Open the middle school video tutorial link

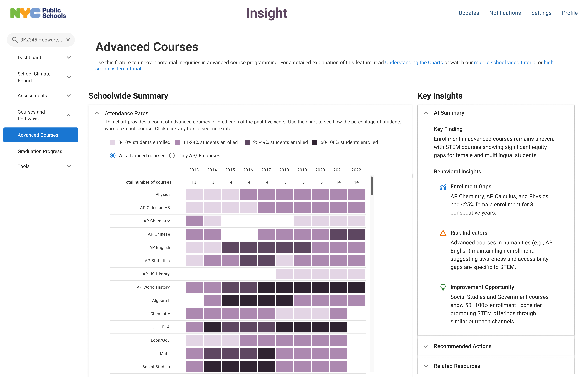click(505, 62)
